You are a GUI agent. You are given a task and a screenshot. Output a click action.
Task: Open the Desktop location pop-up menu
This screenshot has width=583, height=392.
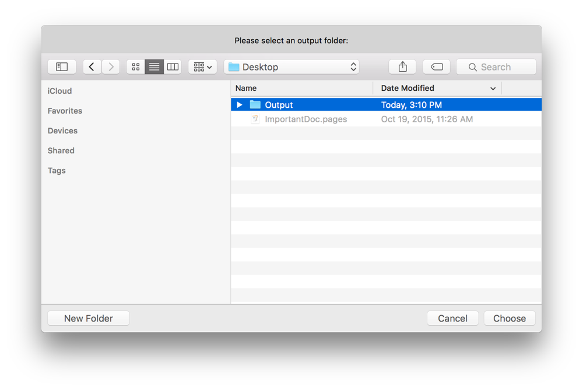(x=291, y=67)
